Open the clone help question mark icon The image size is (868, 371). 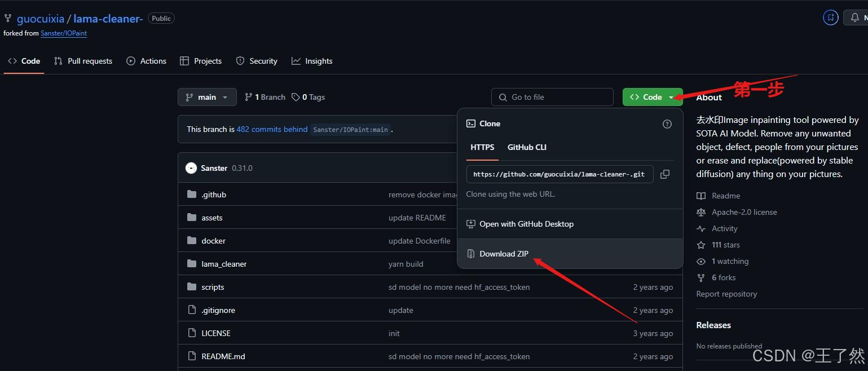click(x=667, y=124)
